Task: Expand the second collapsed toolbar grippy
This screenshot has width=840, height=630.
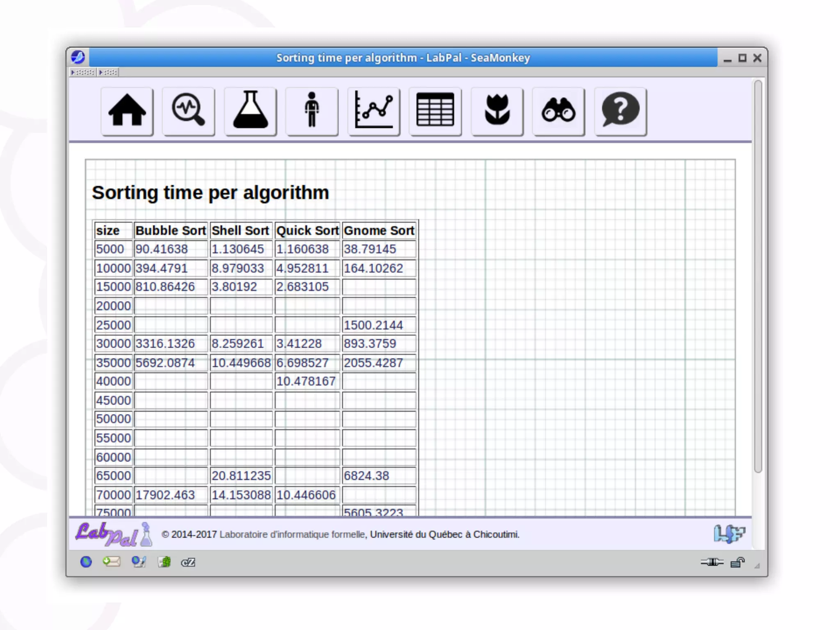Action: pos(108,72)
